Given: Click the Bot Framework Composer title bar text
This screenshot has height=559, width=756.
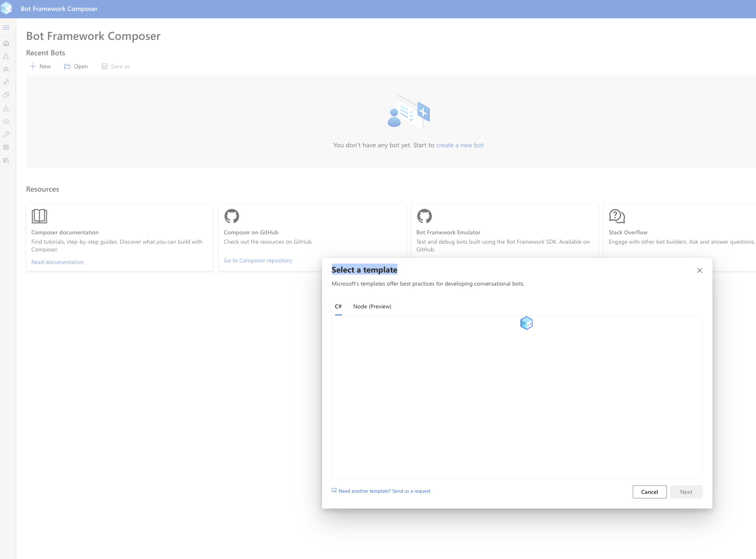Looking at the screenshot, I should 59,9.
